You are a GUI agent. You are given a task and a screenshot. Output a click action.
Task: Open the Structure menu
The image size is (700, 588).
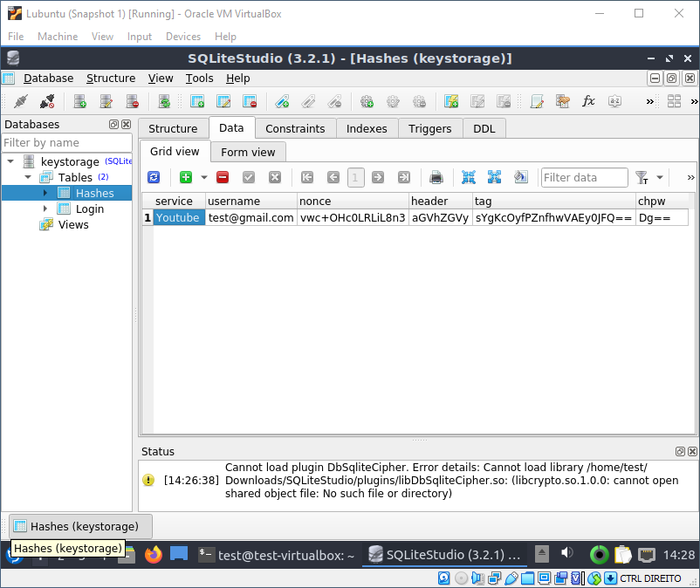pos(111,78)
